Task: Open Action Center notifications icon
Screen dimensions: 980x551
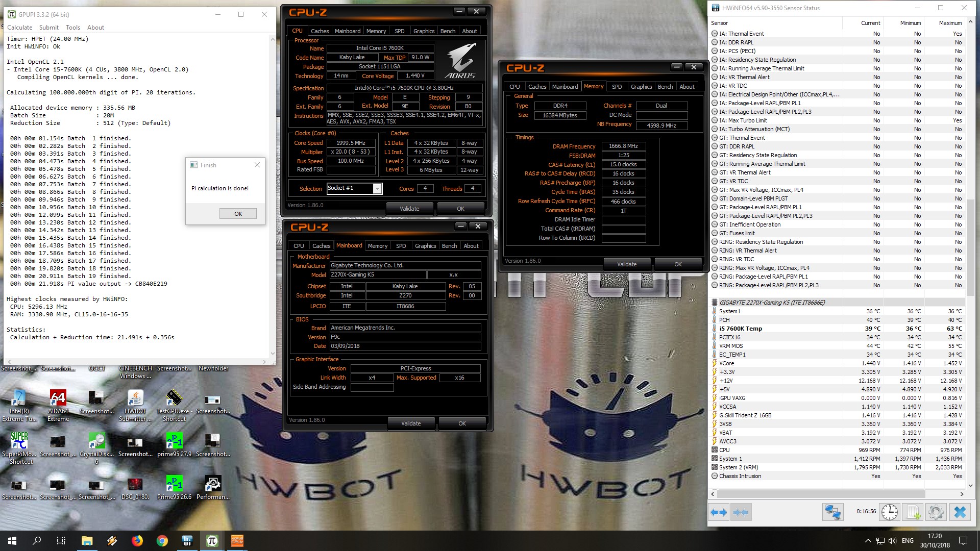Action: pos(963,541)
